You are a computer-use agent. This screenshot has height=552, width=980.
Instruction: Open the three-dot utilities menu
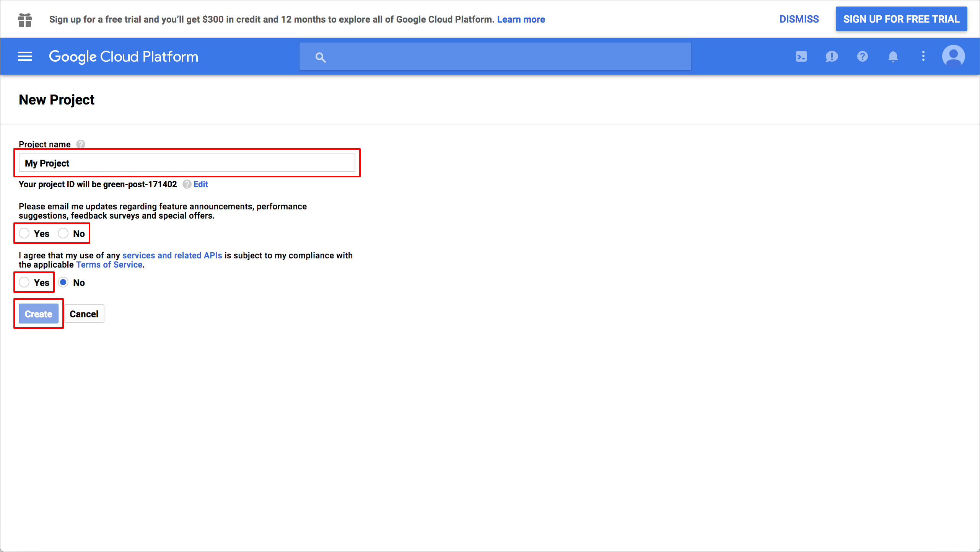pos(923,56)
